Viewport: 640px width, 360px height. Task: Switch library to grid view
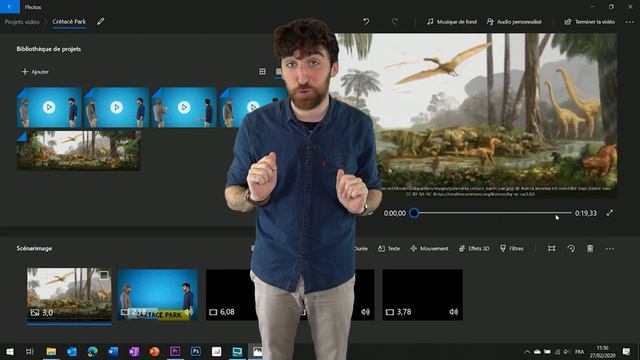coord(262,71)
